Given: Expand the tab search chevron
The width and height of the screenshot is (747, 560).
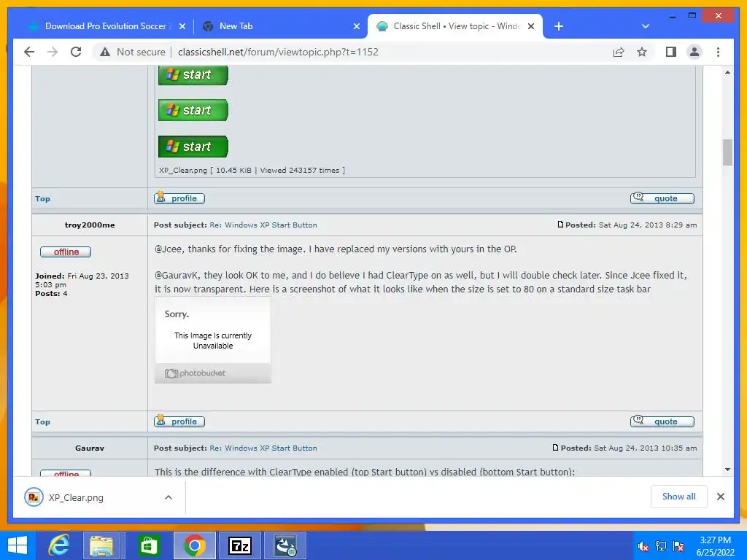Looking at the screenshot, I should tap(646, 26).
